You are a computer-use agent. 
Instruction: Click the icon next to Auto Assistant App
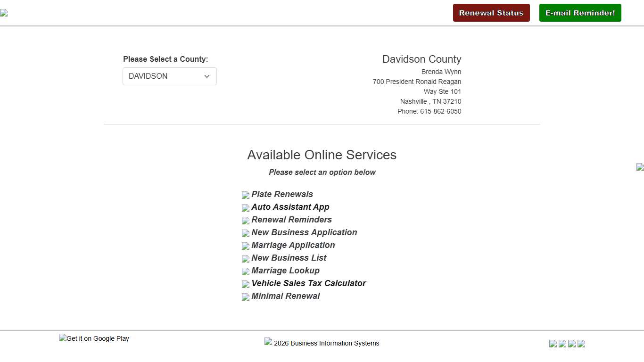pyautogui.click(x=245, y=208)
